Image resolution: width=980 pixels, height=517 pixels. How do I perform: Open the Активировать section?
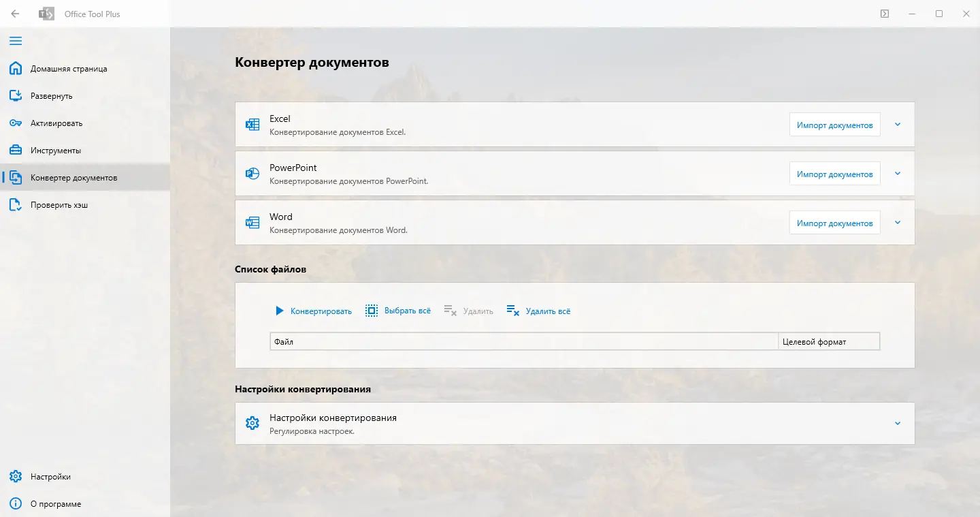coord(85,123)
